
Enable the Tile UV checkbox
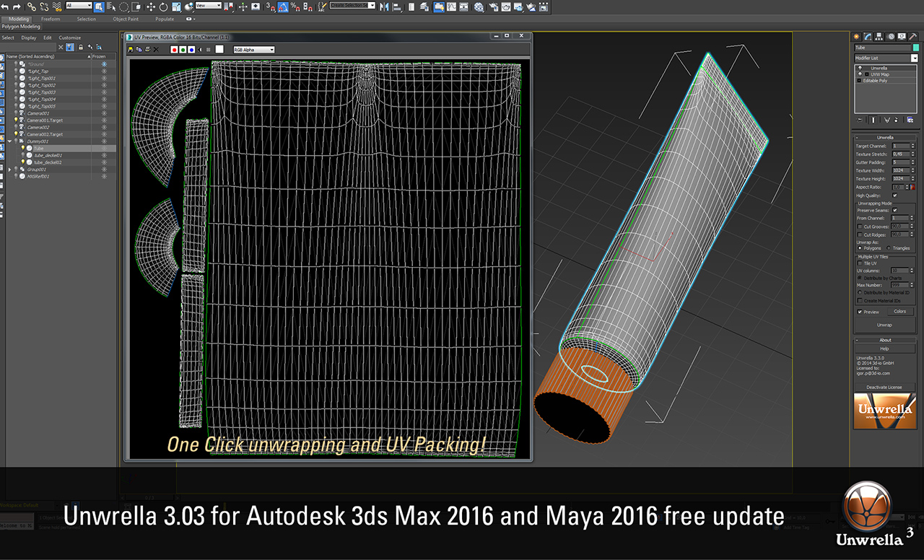[859, 263]
